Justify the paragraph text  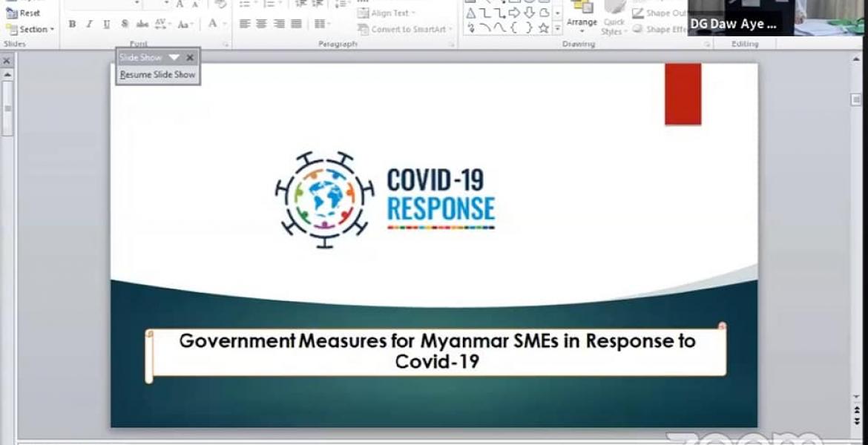pyautogui.click(x=296, y=24)
